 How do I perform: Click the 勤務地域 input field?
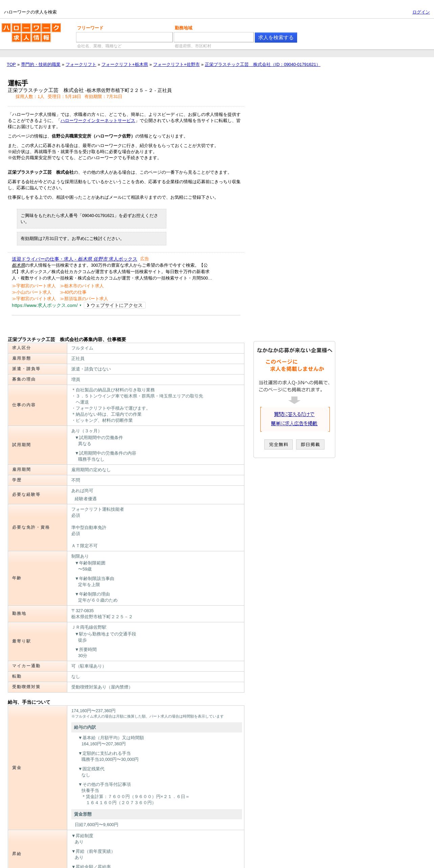pyautogui.click(x=214, y=37)
